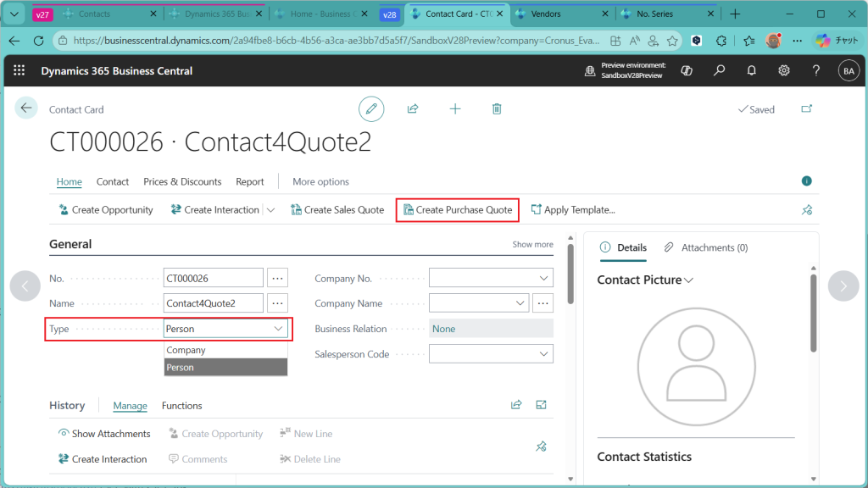Image resolution: width=868 pixels, height=488 pixels.
Task: Click the Name input field
Action: 213,303
